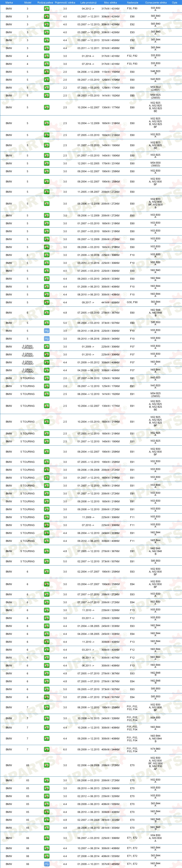Select the '04.2012 ->' production date cell
The image size is (182, 868).
88,9
